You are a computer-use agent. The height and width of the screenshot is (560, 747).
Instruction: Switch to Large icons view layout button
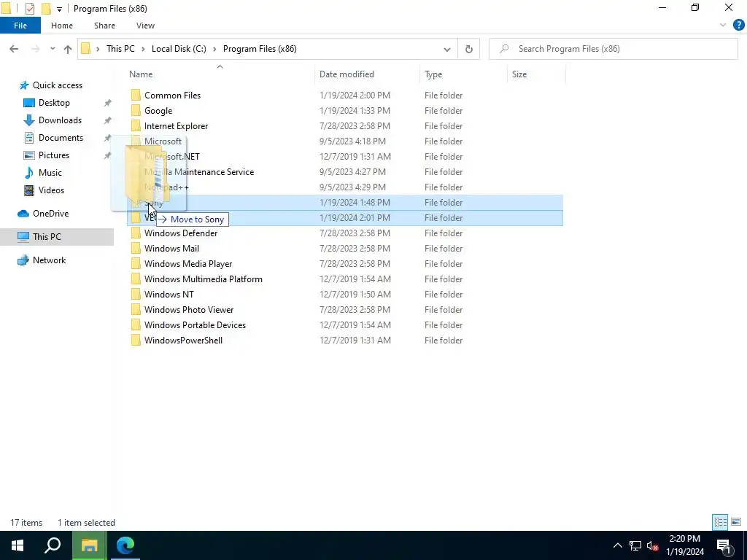point(736,522)
